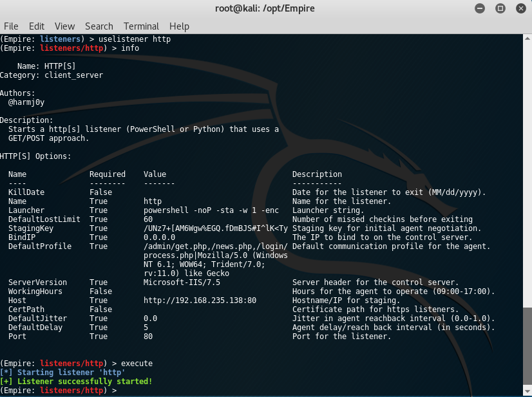The height and width of the screenshot is (397, 532).
Task: Click 'GET/POST approach.' description line
Action: coord(48,138)
